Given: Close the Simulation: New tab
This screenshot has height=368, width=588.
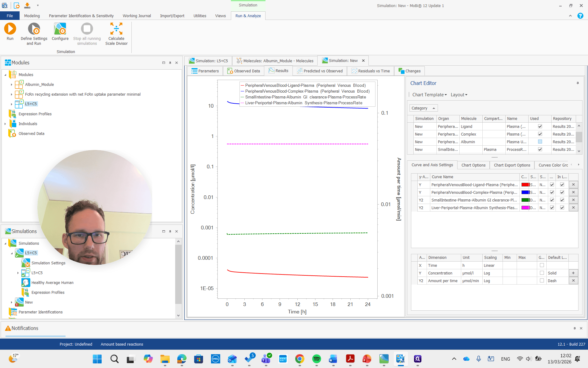Looking at the screenshot, I should point(363,61).
